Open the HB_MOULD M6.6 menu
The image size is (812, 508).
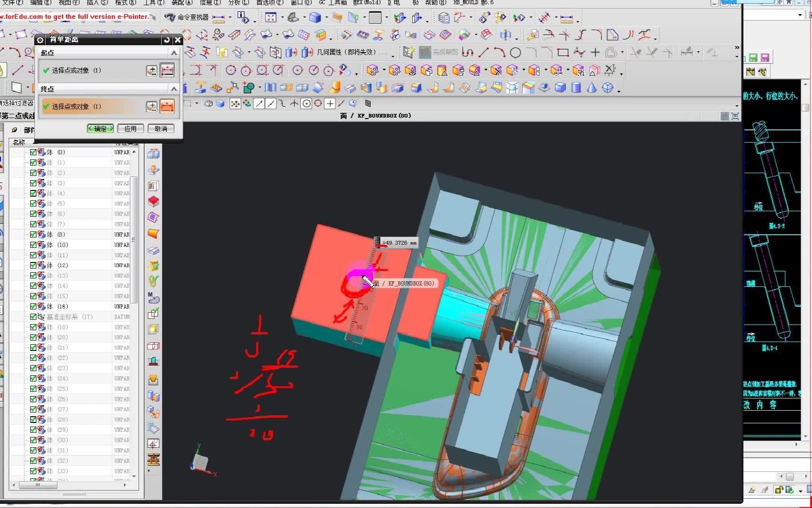(473, 2)
